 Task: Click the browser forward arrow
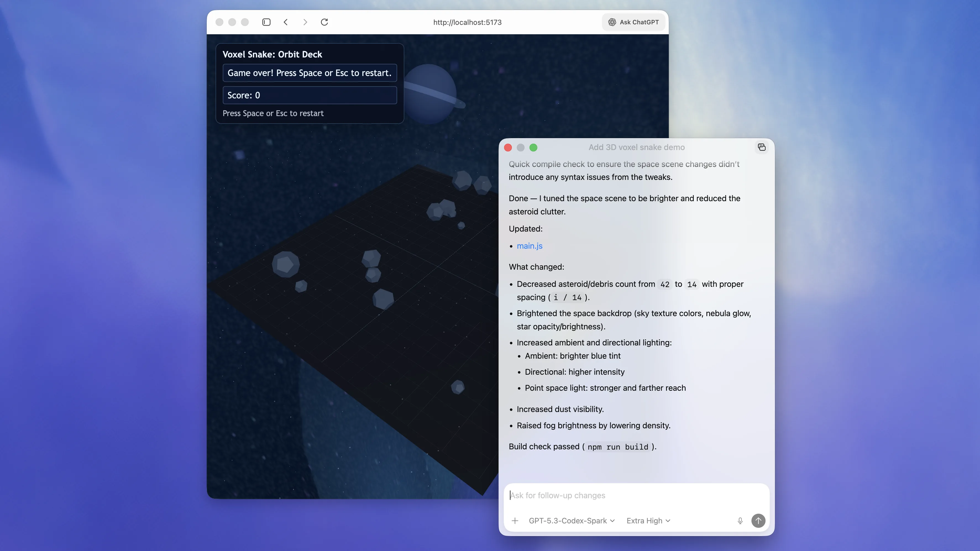coord(305,22)
